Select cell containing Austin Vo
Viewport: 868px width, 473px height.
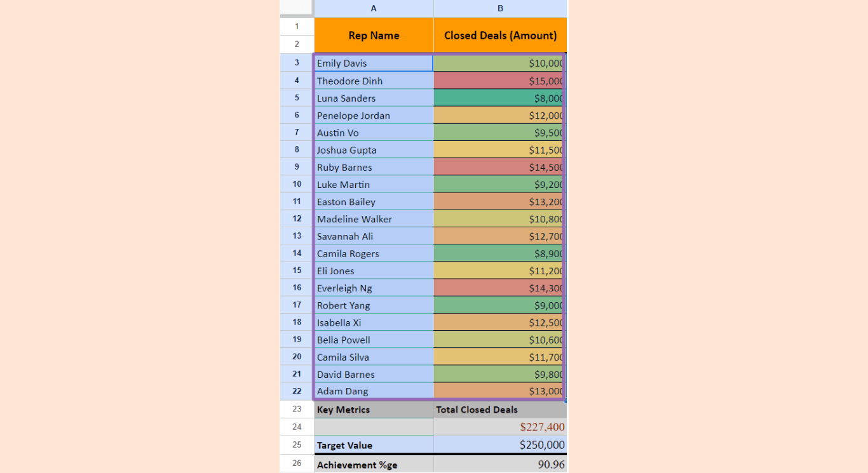coord(374,132)
